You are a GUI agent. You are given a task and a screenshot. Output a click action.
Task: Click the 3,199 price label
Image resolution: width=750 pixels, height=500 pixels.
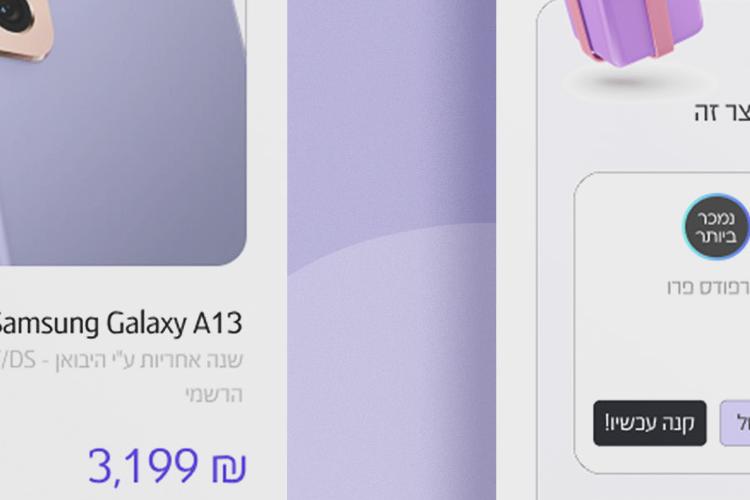[x=143, y=466]
